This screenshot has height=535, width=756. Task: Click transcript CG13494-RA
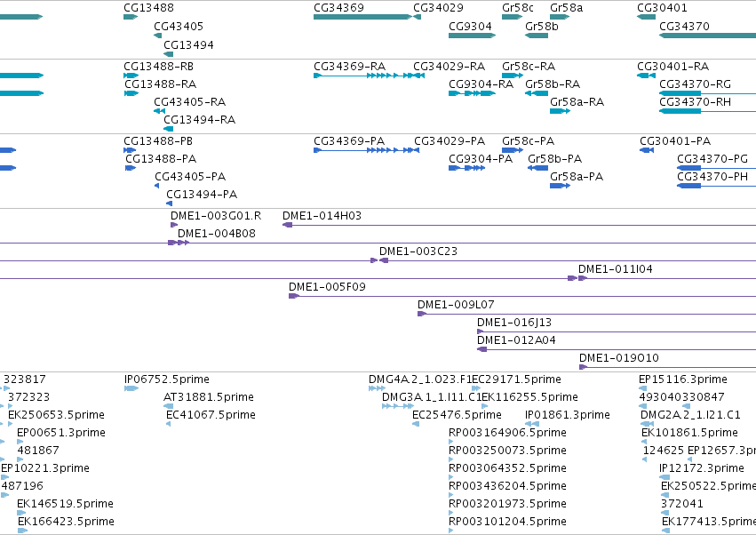[x=199, y=120]
